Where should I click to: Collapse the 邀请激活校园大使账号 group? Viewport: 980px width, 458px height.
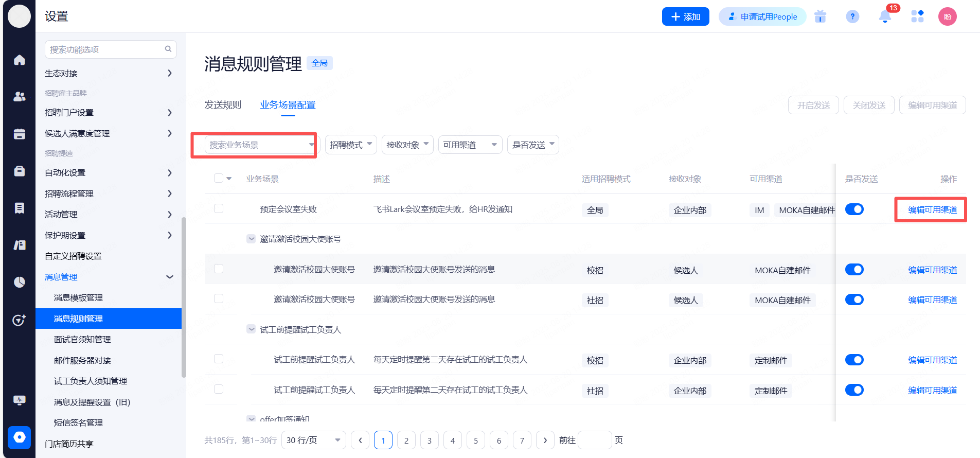251,239
